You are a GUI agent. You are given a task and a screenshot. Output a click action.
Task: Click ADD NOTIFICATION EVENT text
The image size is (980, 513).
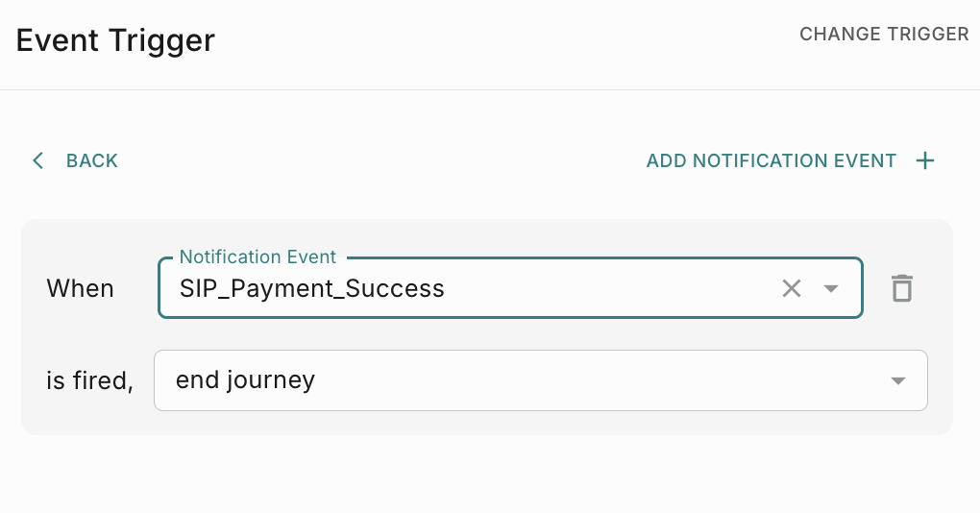771,160
